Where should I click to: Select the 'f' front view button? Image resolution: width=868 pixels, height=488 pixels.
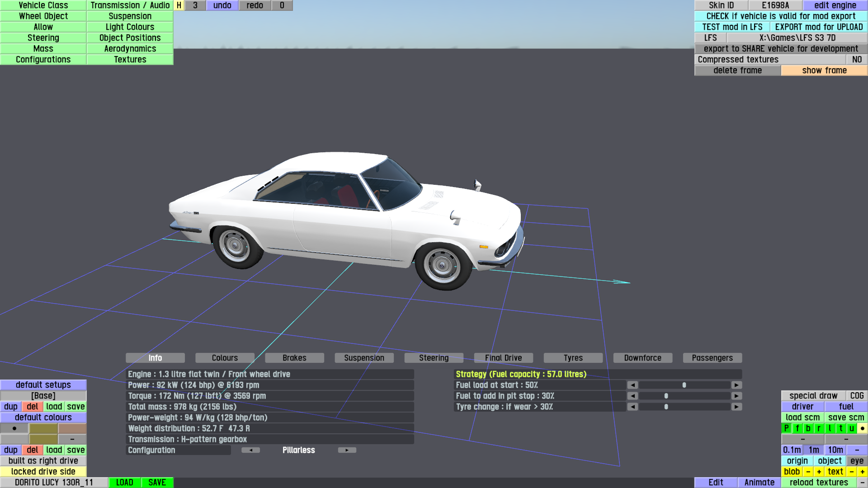click(x=797, y=428)
